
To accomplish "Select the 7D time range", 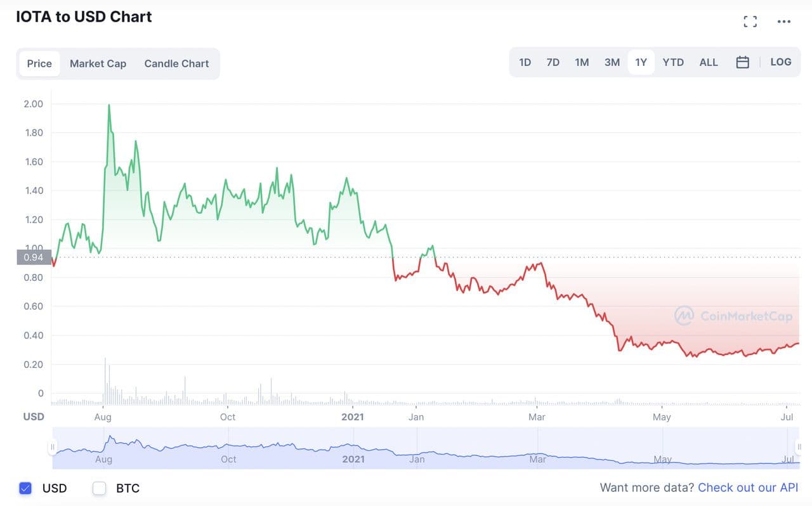I will (553, 62).
